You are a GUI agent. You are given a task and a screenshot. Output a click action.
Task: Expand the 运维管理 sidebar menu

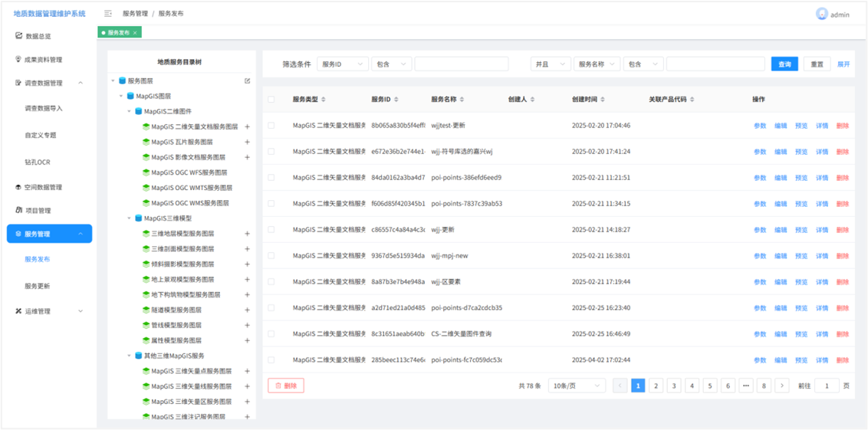tap(49, 311)
